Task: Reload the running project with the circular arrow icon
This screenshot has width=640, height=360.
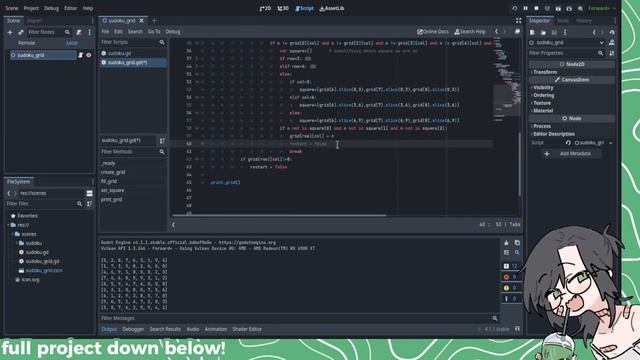Action: pos(514,8)
